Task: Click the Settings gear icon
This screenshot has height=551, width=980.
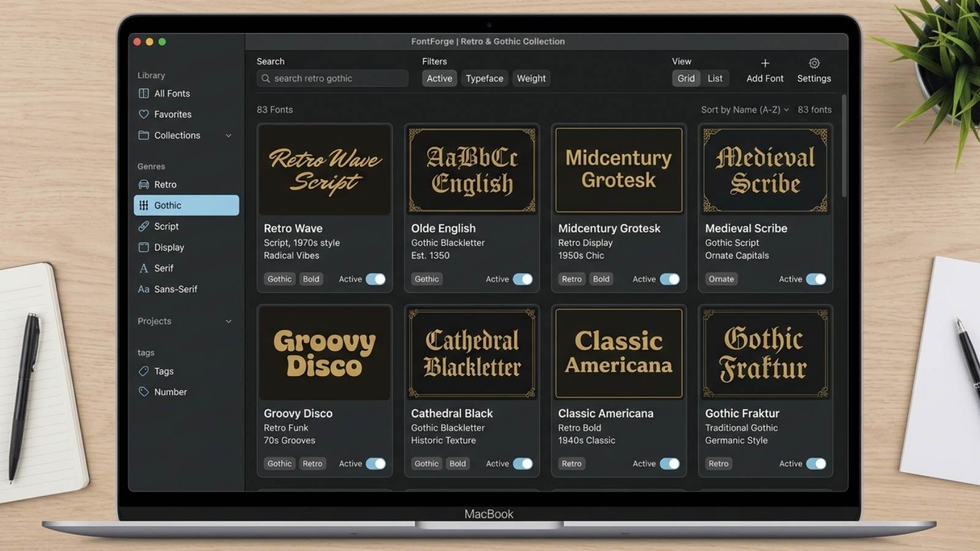Action: pyautogui.click(x=814, y=63)
